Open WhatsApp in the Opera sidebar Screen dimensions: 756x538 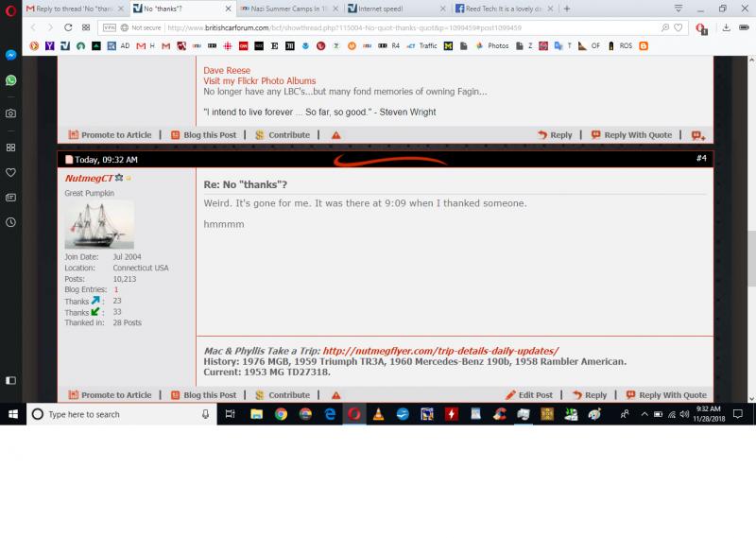pyautogui.click(x=10, y=81)
